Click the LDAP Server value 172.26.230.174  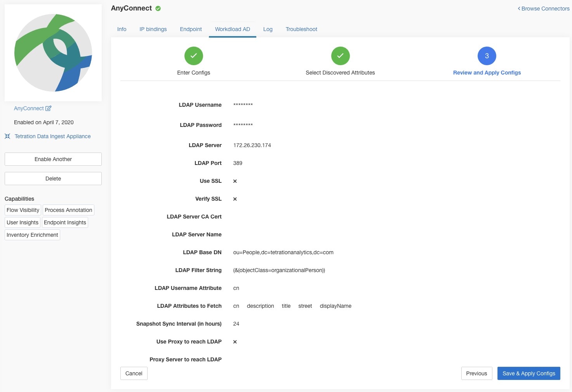click(x=252, y=145)
